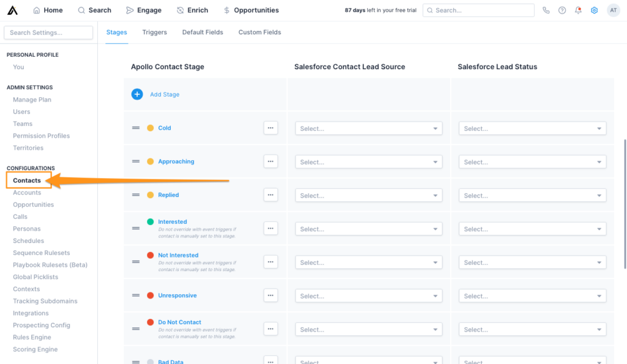Click the top global Search box
The height and width of the screenshot is (364, 627).
pyautogui.click(x=478, y=10)
